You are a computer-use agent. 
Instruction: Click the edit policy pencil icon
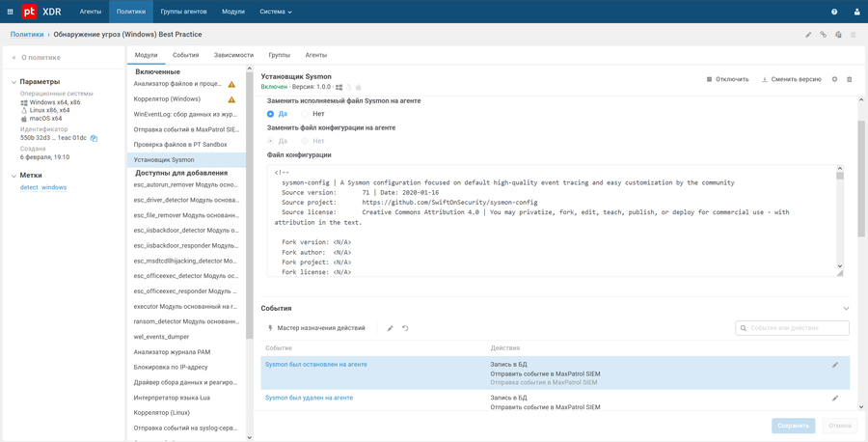808,35
